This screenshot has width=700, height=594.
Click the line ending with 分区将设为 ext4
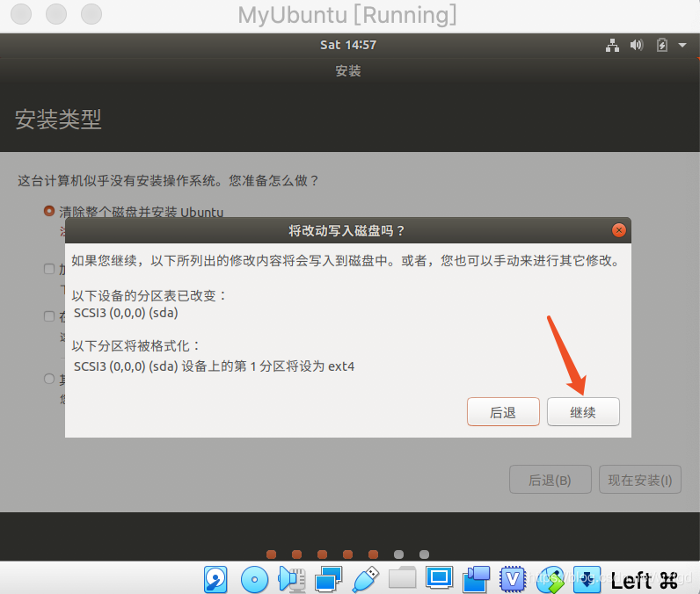[x=215, y=366]
